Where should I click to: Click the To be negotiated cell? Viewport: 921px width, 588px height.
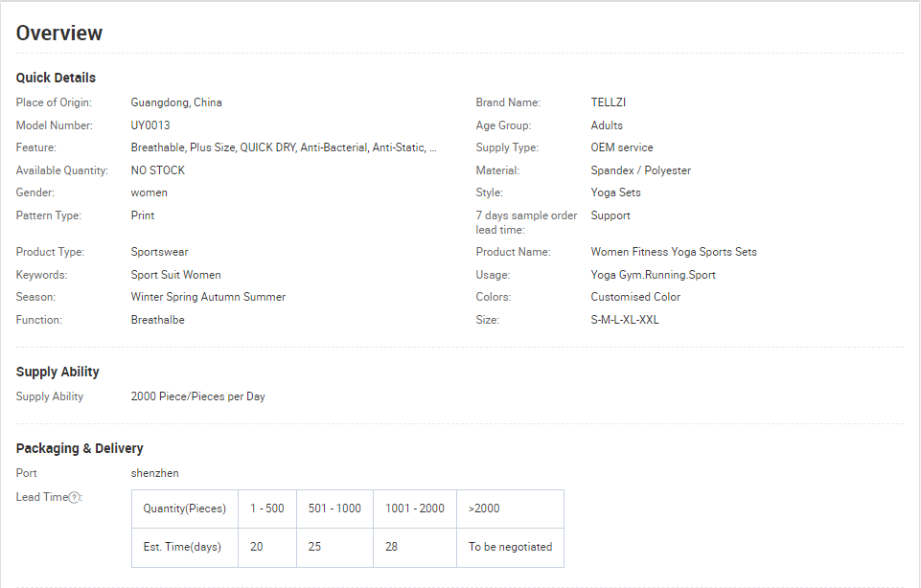(511, 547)
